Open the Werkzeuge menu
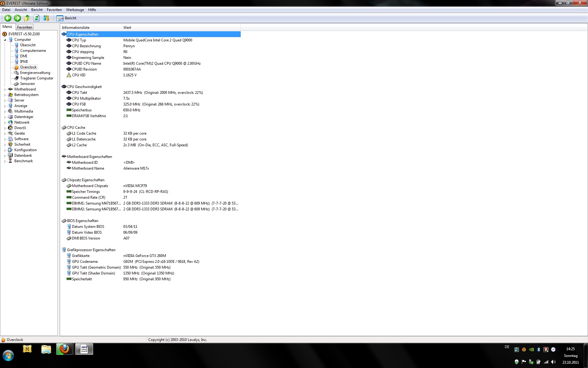This screenshot has width=588, height=368. coord(75,10)
